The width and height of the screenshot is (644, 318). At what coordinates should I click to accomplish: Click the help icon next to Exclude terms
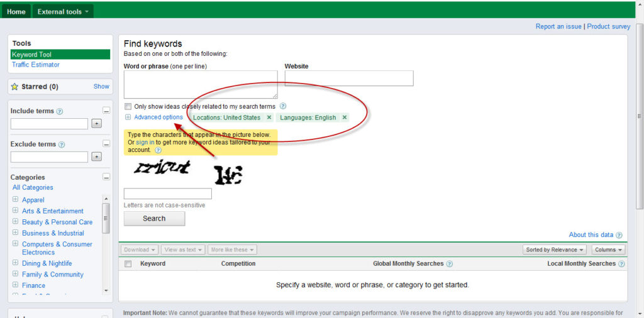tap(62, 145)
